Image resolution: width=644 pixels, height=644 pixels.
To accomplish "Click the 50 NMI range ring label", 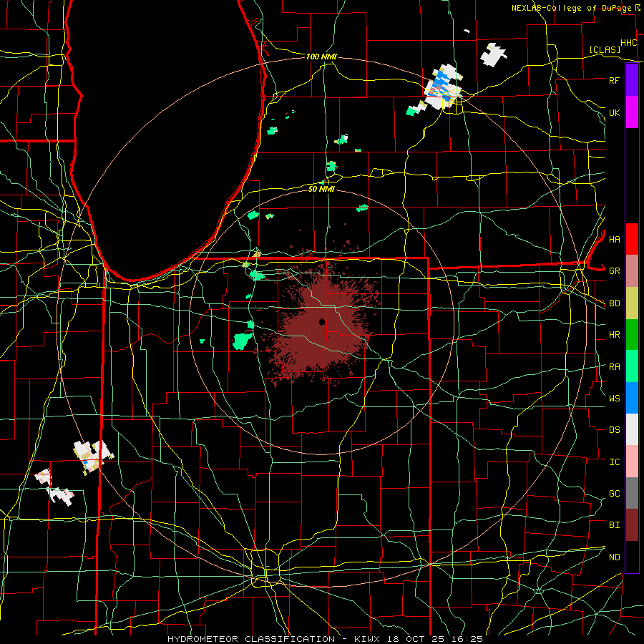I will coord(321,189).
